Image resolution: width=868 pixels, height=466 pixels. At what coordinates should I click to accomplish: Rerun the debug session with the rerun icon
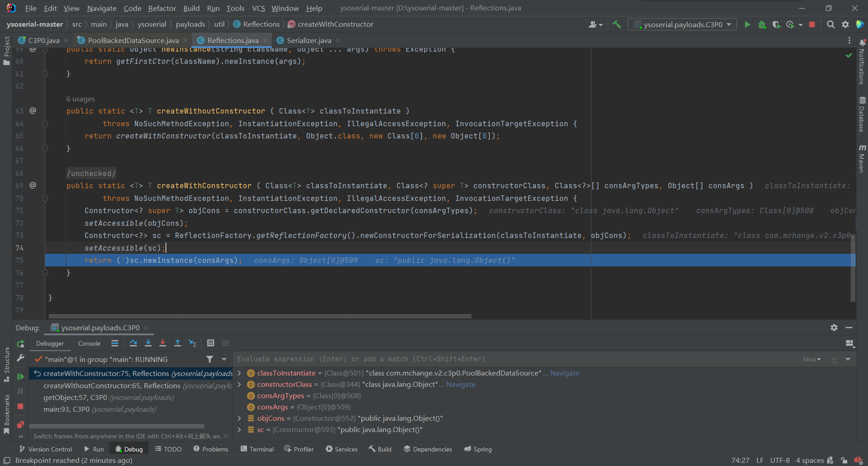pyautogui.click(x=20, y=344)
